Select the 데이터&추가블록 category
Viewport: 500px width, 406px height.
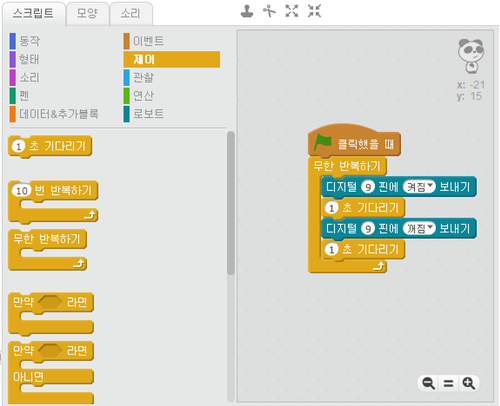point(54,114)
